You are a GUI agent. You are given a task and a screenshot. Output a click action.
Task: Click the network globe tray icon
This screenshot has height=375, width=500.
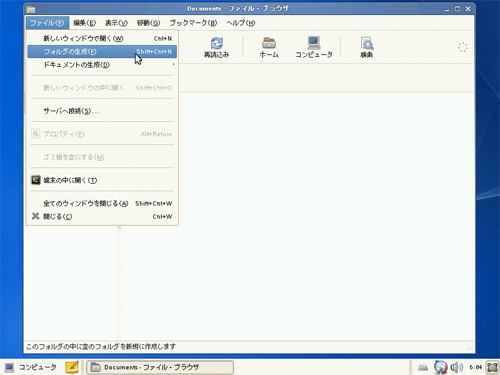pyautogui.click(x=440, y=367)
